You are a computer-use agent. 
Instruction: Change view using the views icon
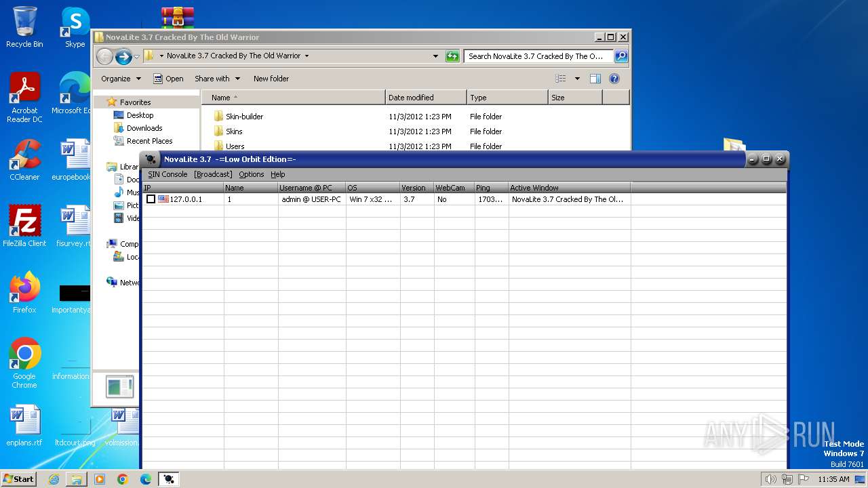(561, 79)
